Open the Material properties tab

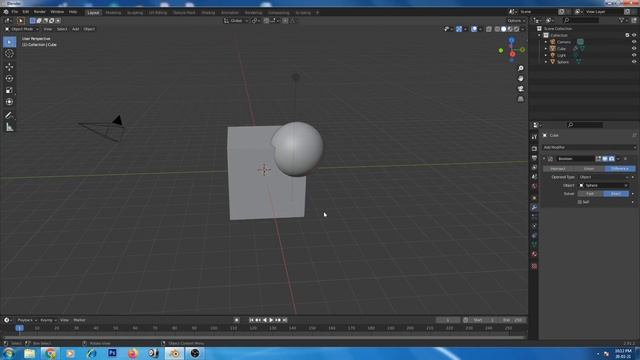point(534,254)
